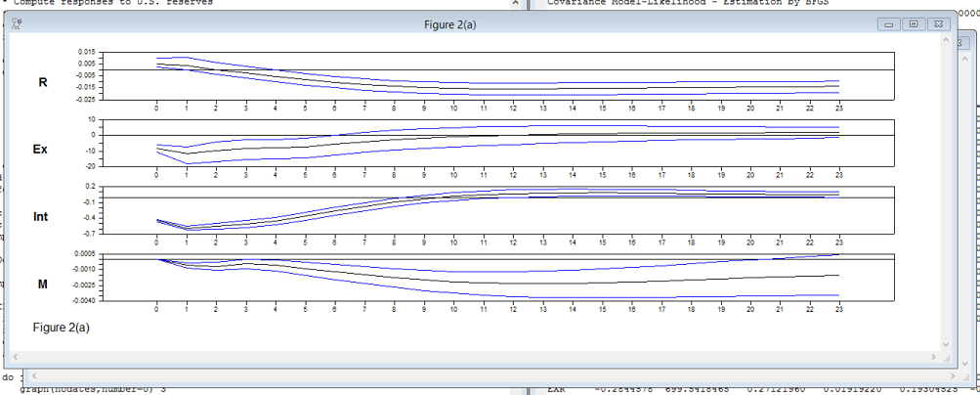Image resolution: width=980 pixels, height=395 pixels.
Task: Minimize the Figure 2(a) window
Action: (889, 24)
